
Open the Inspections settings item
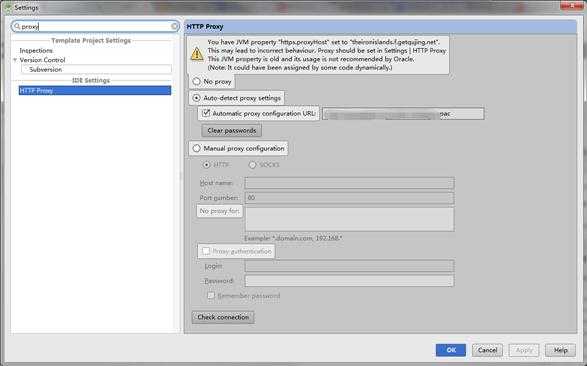tap(36, 51)
